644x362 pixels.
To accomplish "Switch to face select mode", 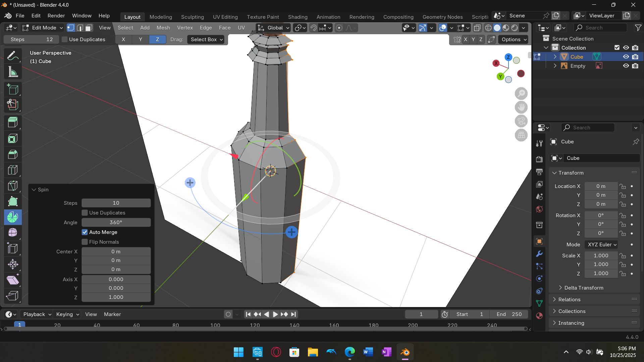I will (x=89, y=28).
